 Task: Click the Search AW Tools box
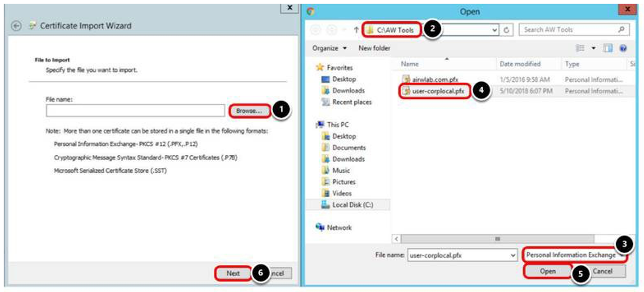574,30
